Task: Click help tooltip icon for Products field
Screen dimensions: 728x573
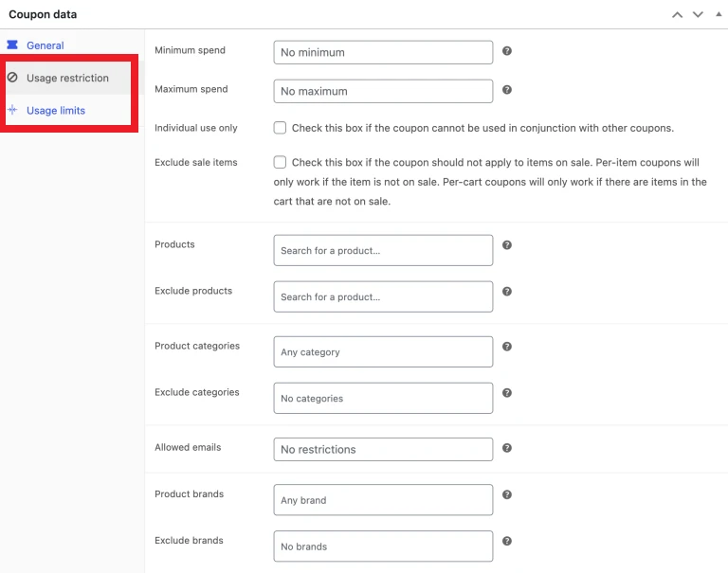Action: pyautogui.click(x=507, y=245)
